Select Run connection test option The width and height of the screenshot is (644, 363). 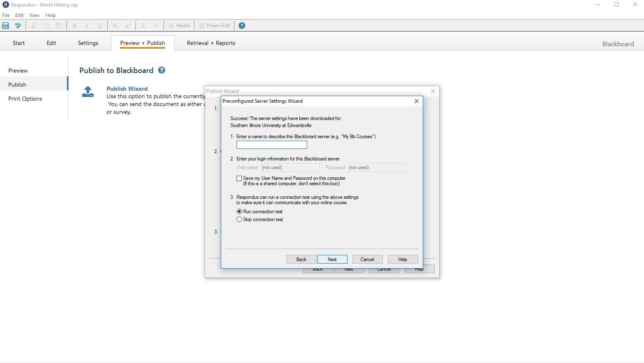click(239, 212)
